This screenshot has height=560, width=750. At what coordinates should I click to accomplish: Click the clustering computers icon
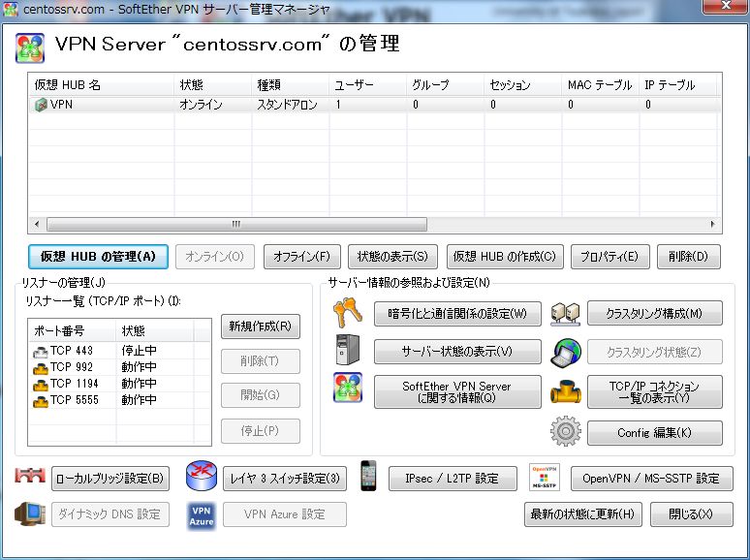click(564, 314)
